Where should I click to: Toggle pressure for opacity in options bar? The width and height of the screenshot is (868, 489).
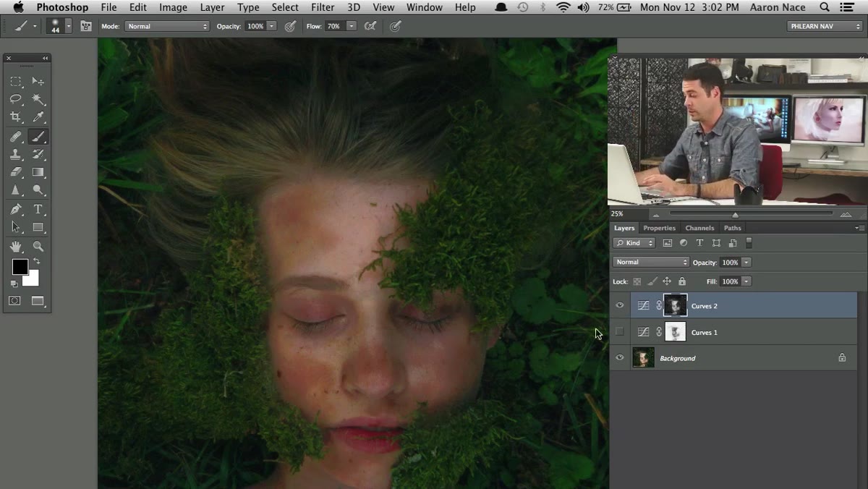pos(290,26)
